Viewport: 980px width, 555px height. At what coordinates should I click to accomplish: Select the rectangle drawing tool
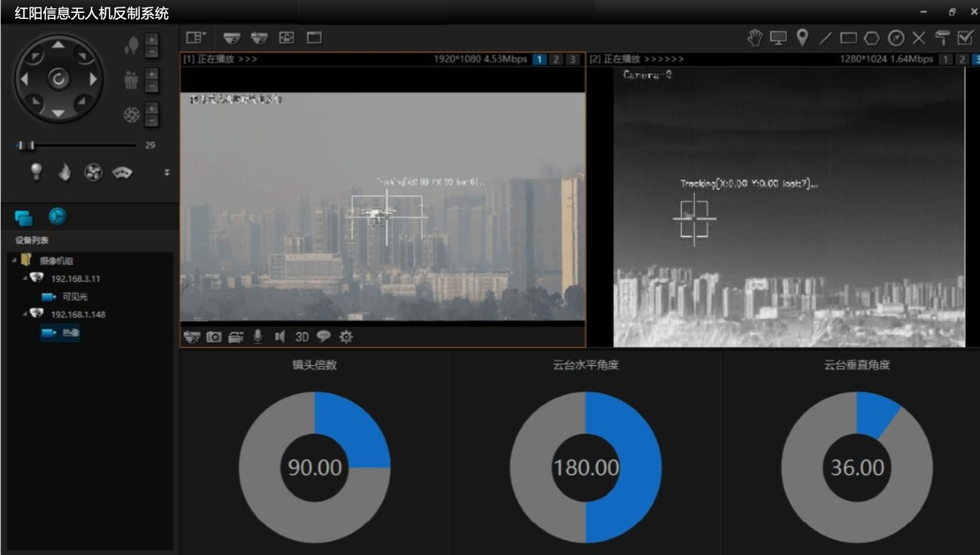849,38
